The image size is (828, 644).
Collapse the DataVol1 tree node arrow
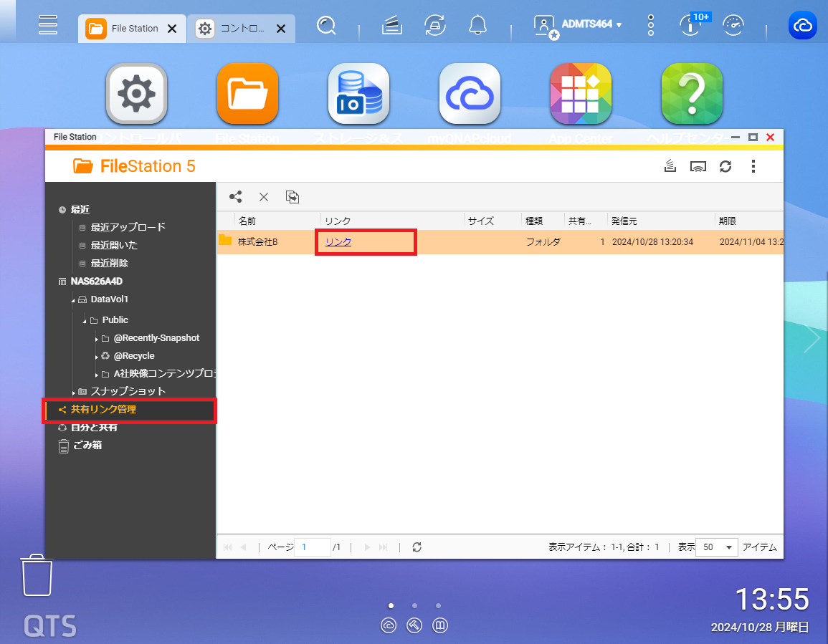[x=73, y=300]
